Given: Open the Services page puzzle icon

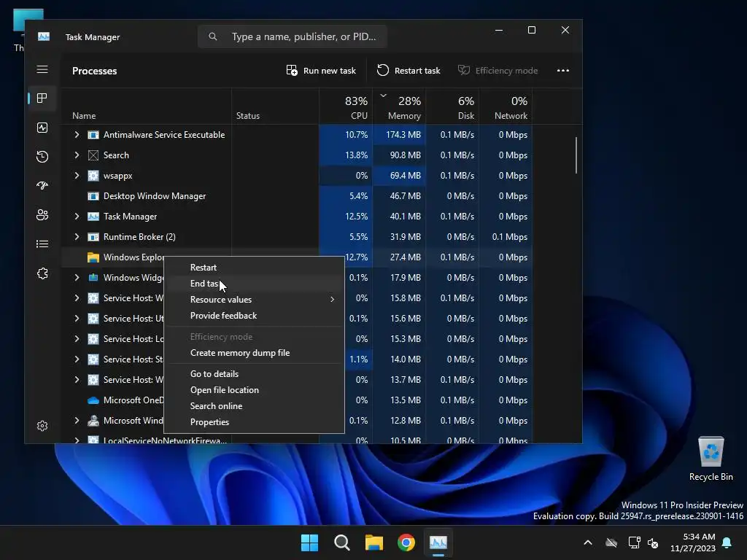Looking at the screenshot, I should (x=42, y=273).
